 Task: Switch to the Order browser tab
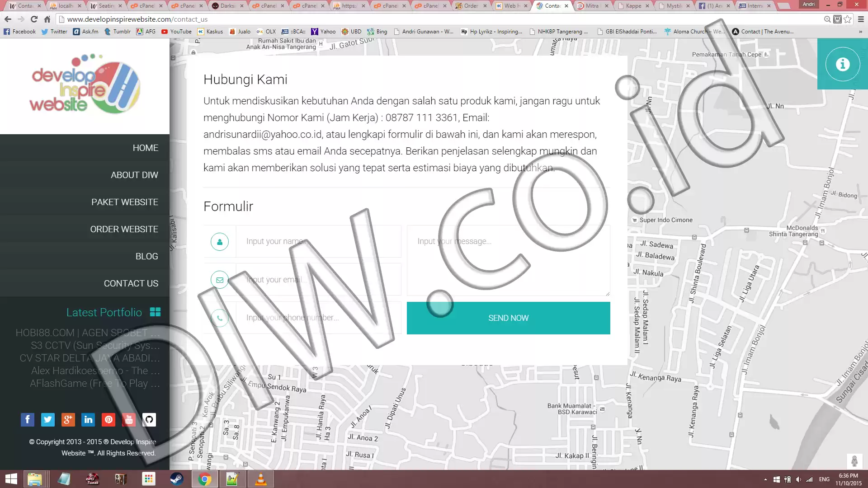pos(471,6)
